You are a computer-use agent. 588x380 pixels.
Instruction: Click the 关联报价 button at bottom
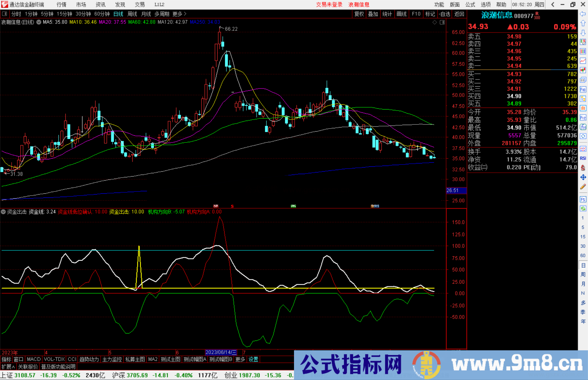(28, 367)
